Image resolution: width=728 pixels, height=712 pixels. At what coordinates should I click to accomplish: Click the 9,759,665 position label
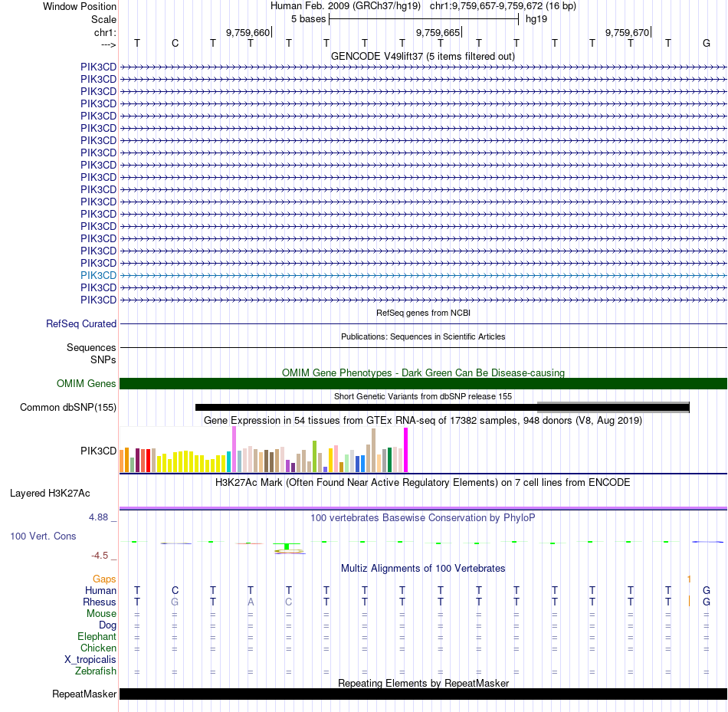click(x=438, y=32)
